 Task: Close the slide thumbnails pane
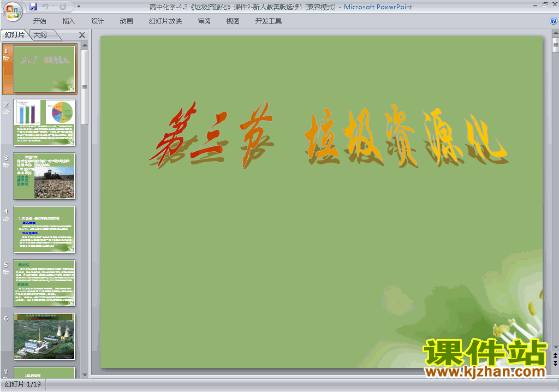(82, 35)
